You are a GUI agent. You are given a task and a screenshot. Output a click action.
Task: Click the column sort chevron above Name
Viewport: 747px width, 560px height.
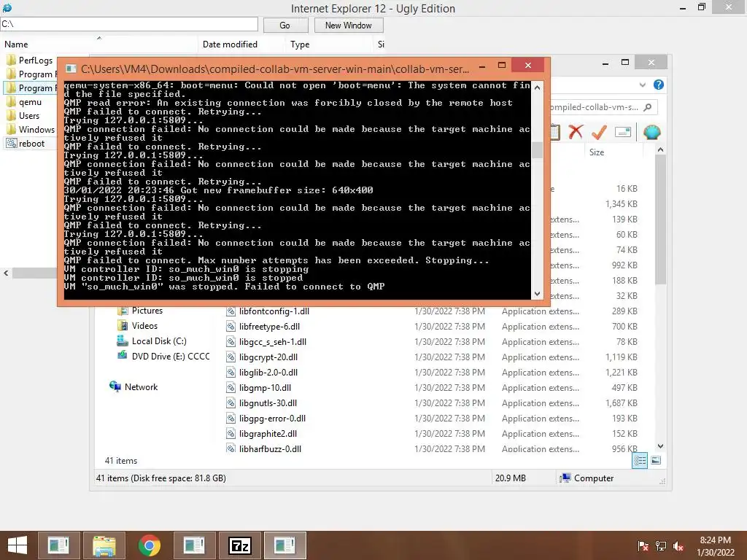(99, 38)
